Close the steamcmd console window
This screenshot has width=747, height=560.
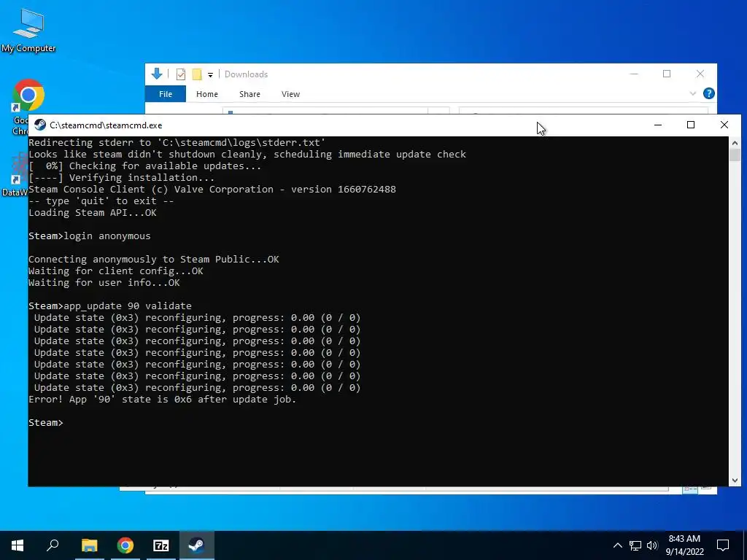[x=724, y=125]
